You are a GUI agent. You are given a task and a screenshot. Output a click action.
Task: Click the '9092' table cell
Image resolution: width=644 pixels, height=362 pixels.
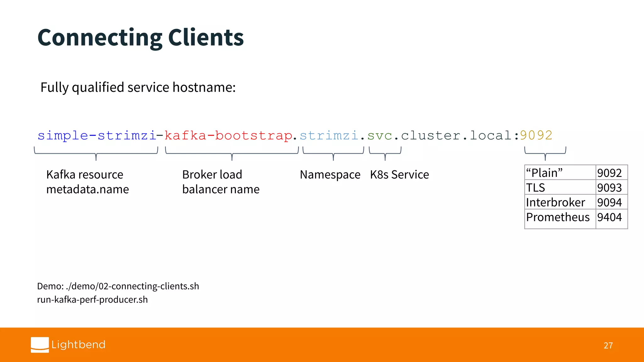[612, 173]
